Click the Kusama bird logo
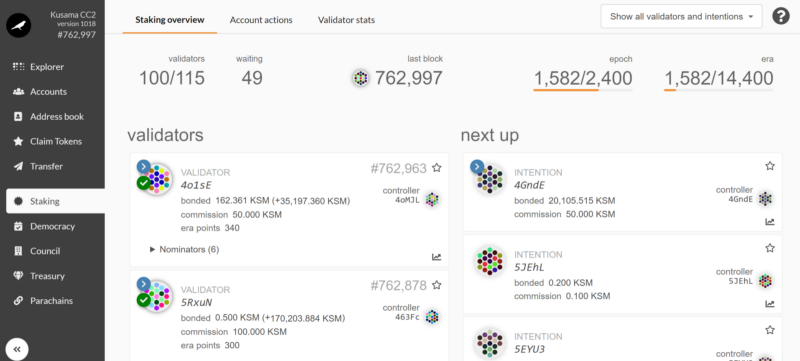Screen dimensions: 800x361 (18, 25)
